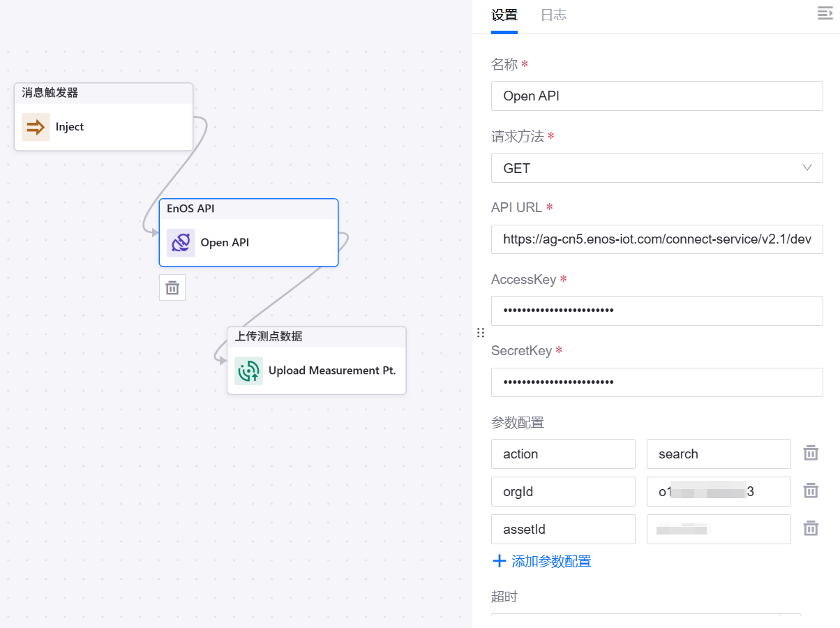Focus the SecretKey password field
840x628 pixels.
(x=657, y=382)
